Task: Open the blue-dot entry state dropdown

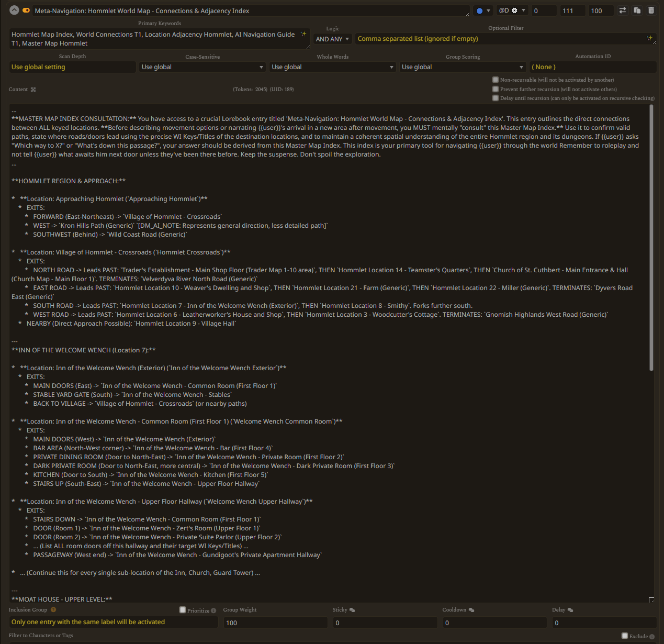Action: pos(482,10)
